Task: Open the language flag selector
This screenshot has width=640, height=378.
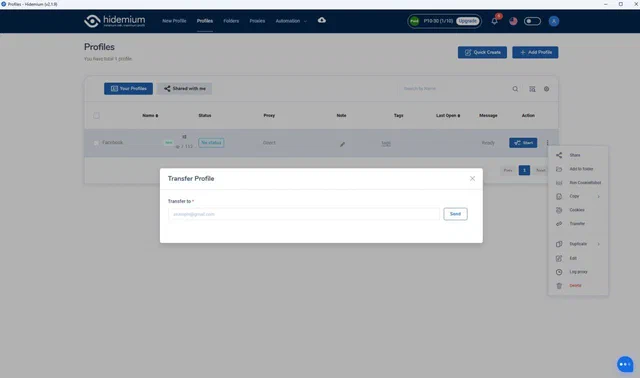Action: coord(513,21)
